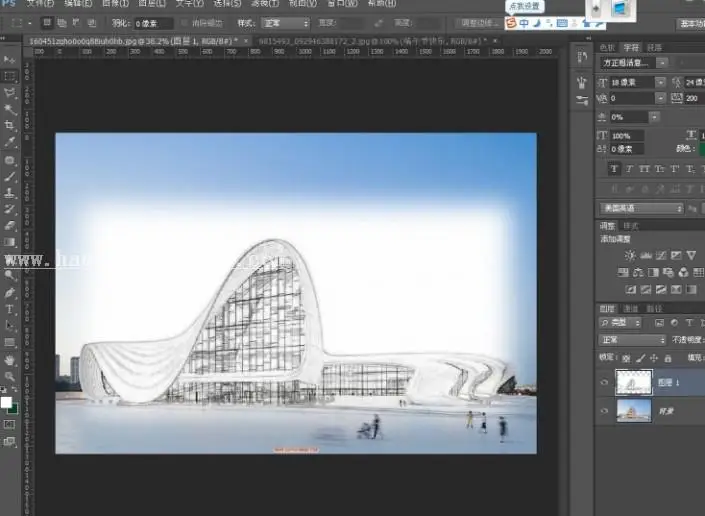Screen dimensions: 705x516
Task: Open the Layer menu
Action: click(x=152, y=4)
